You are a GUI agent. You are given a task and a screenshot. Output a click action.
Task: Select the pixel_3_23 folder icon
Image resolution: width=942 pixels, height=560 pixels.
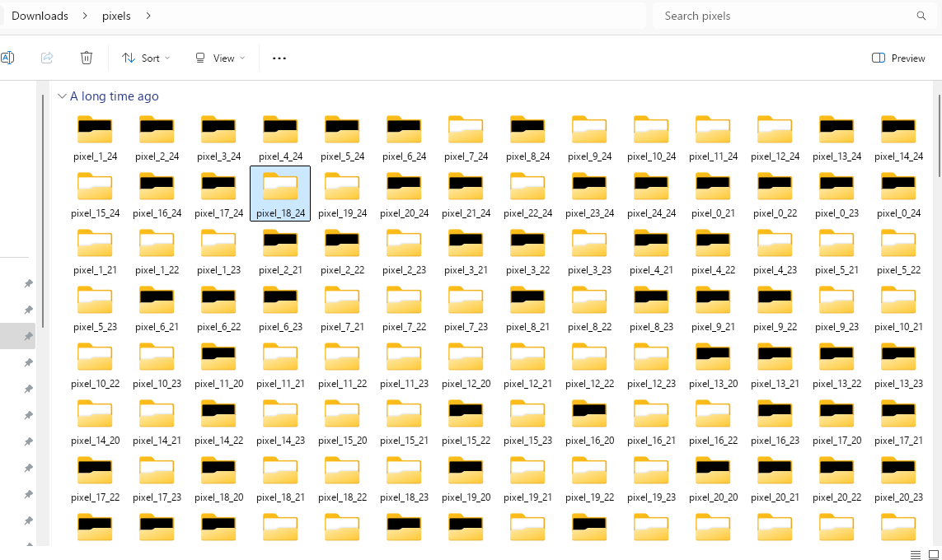tap(589, 243)
